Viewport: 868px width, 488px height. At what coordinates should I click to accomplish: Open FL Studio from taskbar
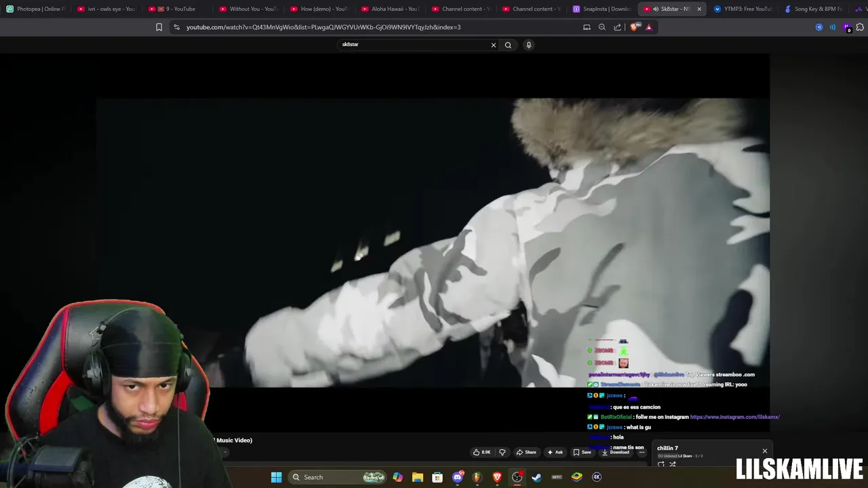(x=477, y=477)
